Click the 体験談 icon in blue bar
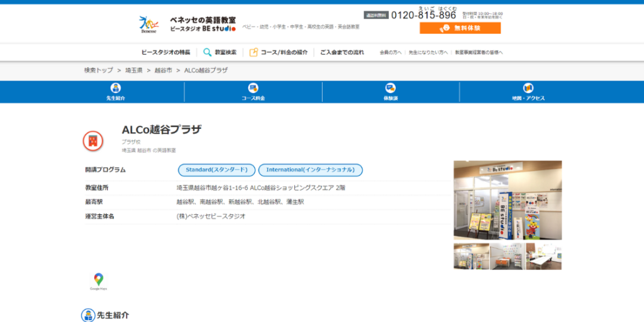644x322 pixels. tap(391, 88)
